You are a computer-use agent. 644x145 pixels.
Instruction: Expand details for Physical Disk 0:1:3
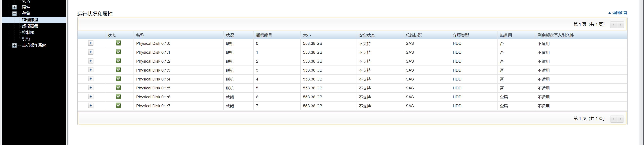[x=91, y=70]
